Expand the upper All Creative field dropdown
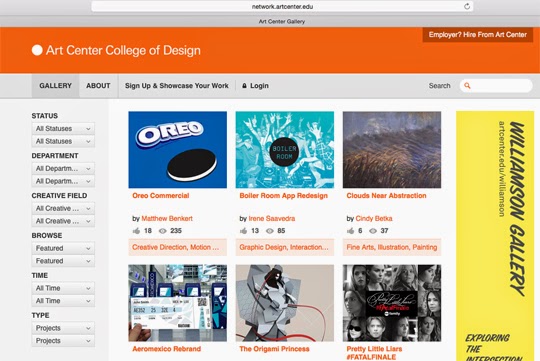 tap(63, 208)
